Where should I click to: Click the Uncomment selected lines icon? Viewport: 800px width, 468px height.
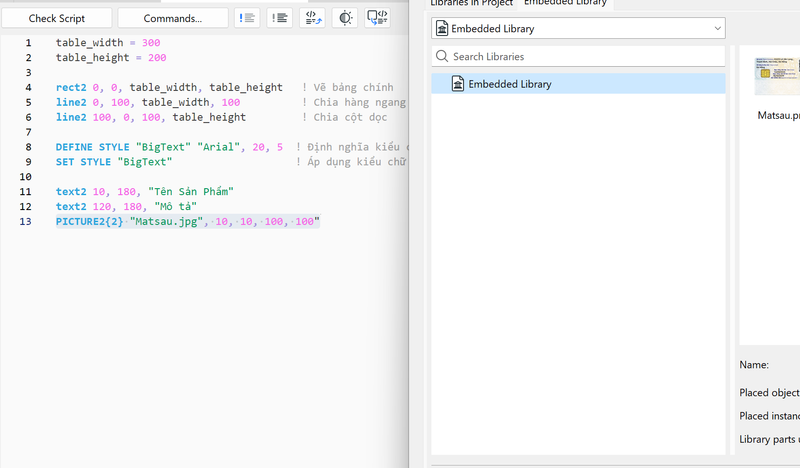tap(279, 18)
